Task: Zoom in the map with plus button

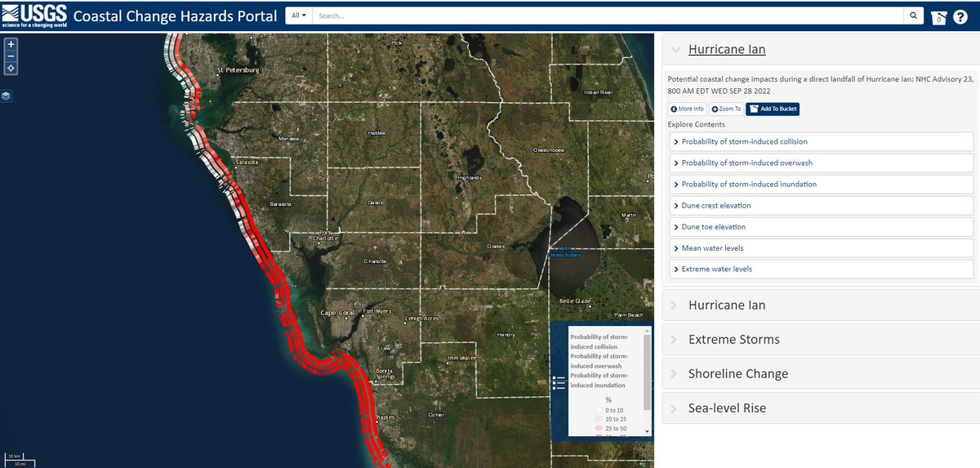Action: 11,44
